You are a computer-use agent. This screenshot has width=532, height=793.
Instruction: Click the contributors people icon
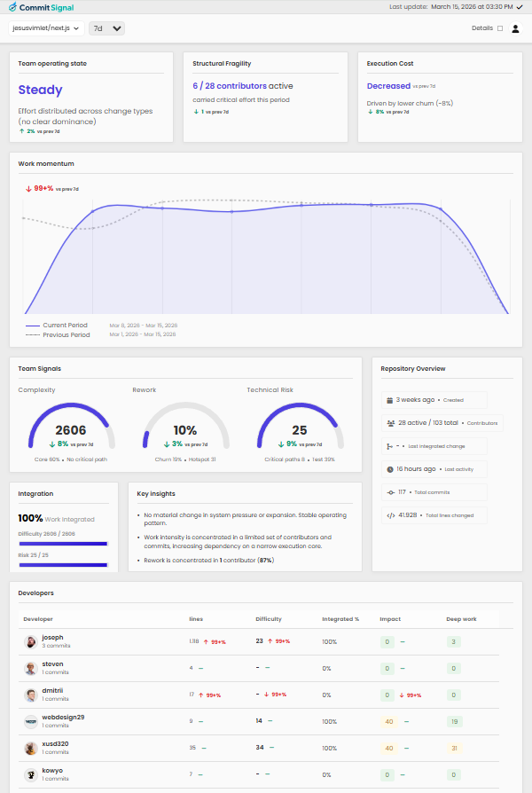390,423
